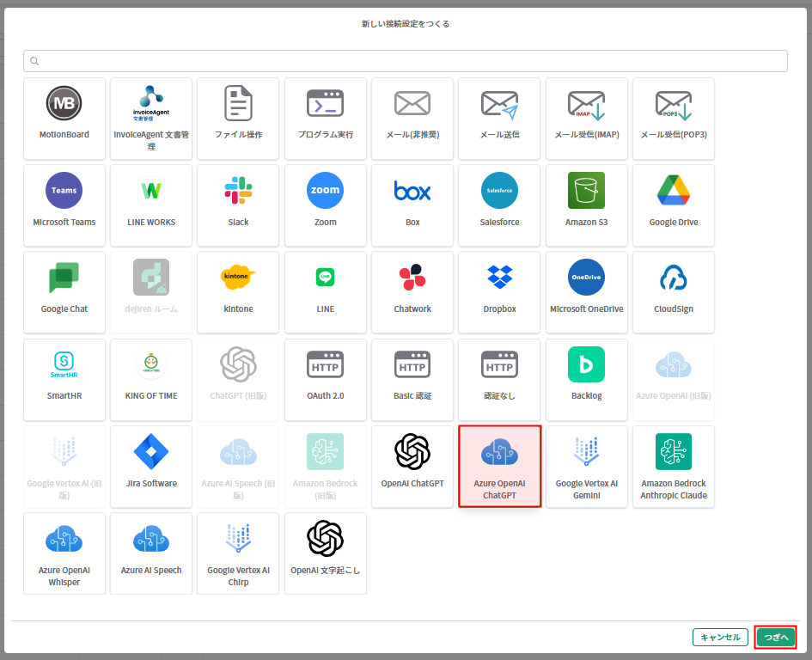
Task: Pick the メール送信 mail send icon
Action: [499, 104]
